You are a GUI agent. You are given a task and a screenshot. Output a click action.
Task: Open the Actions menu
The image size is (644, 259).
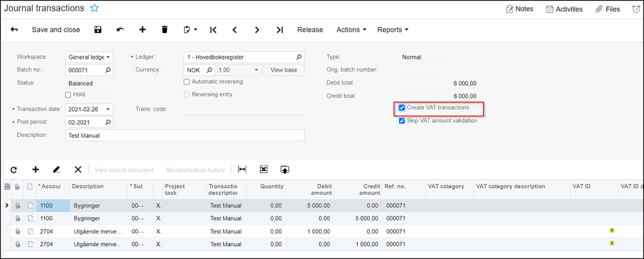[x=351, y=30]
